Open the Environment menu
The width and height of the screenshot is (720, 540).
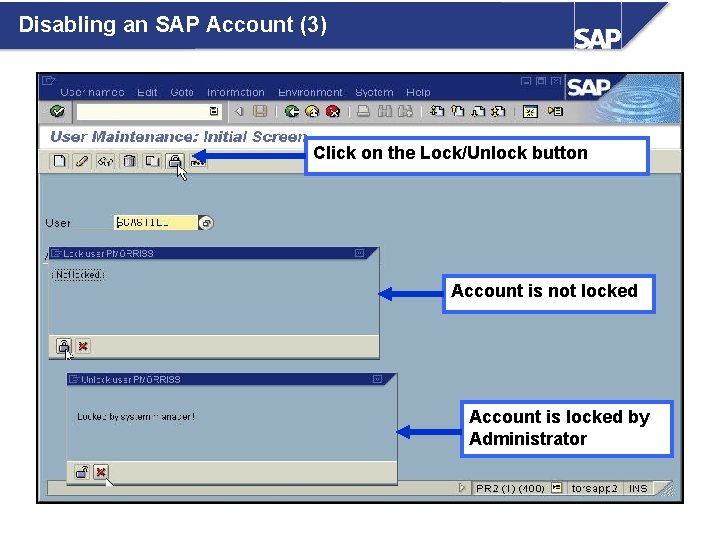[x=310, y=92]
